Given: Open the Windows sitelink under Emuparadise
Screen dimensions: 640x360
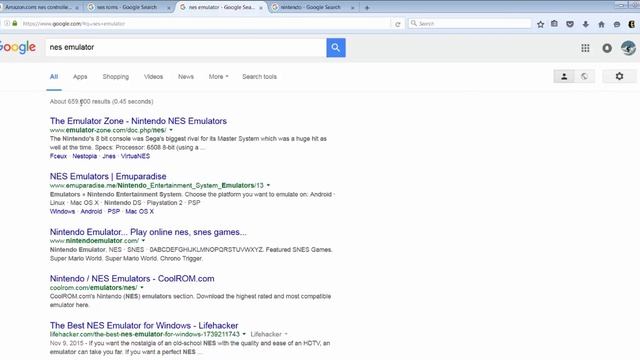Looking at the screenshot, I should [x=62, y=211].
